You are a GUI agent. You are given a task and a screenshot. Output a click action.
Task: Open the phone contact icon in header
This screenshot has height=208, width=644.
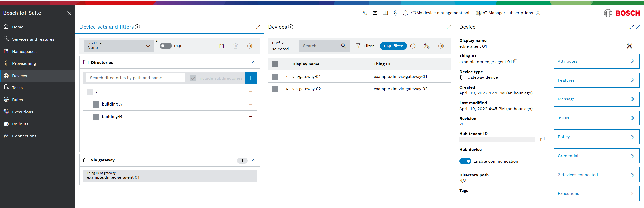[365, 13]
